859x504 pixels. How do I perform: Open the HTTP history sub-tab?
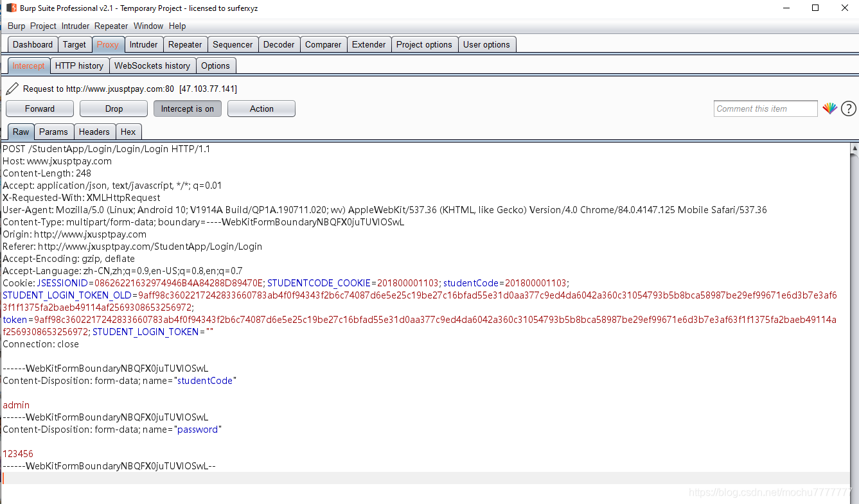point(79,65)
